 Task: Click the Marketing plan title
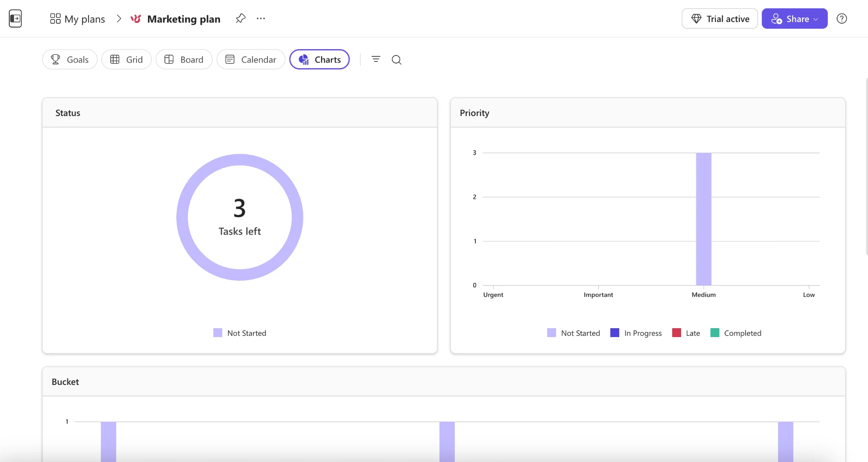[x=184, y=19]
